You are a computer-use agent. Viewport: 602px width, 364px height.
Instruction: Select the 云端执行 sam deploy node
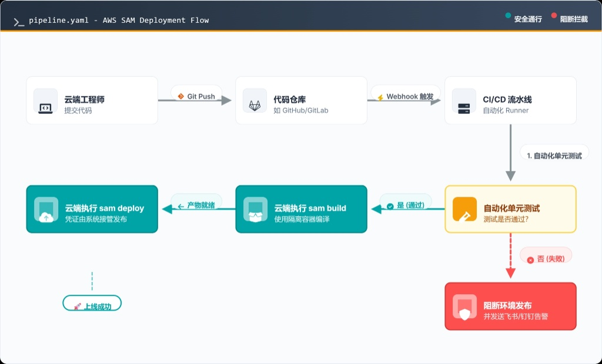(x=92, y=209)
